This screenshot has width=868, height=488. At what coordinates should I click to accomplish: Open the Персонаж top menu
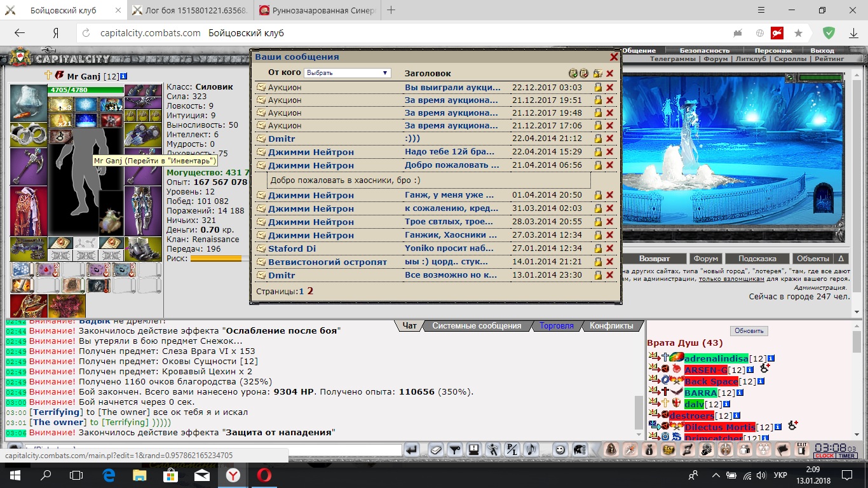pyautogui.click(x=773, y=50)
